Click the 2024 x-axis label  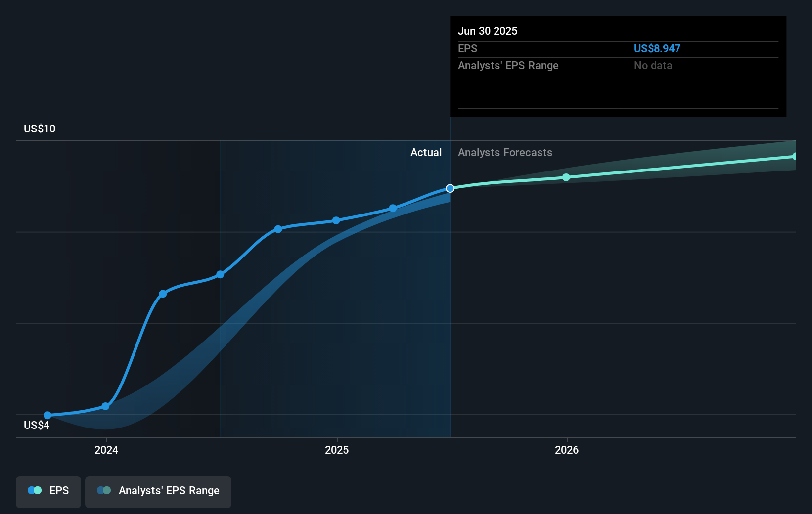click(x=106, y=450)
